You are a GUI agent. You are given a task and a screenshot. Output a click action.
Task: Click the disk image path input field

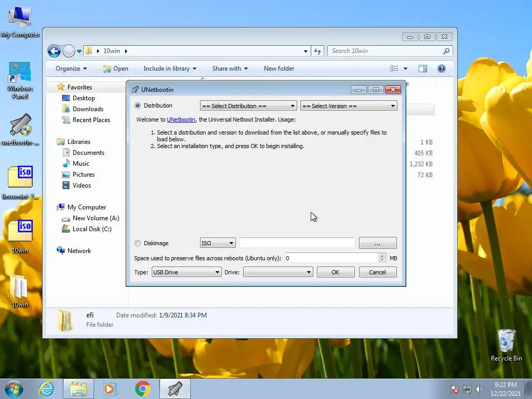click(x=297, y=243)
